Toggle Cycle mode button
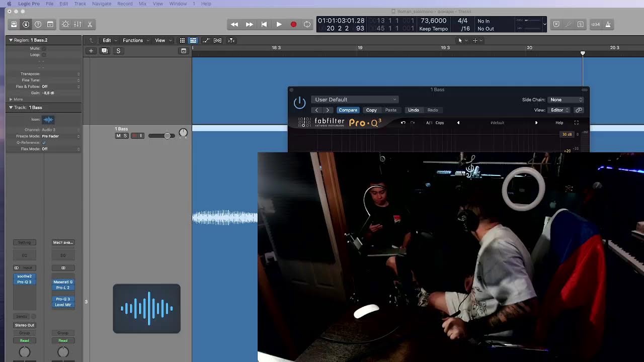 coord(307,24)
